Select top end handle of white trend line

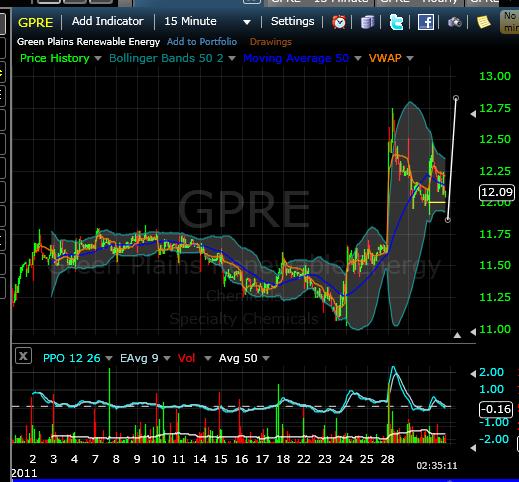pyautogui.click(x=456, y=98)
